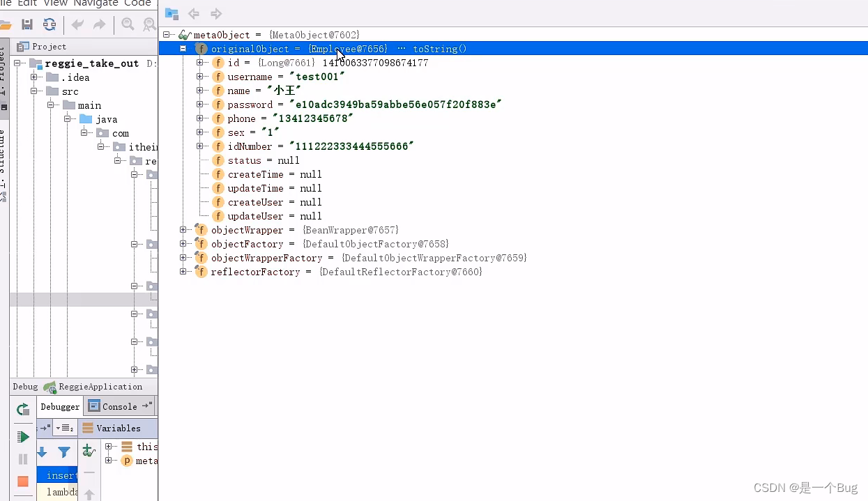
Task: Expand the password field node
Action: coord(199,105)
